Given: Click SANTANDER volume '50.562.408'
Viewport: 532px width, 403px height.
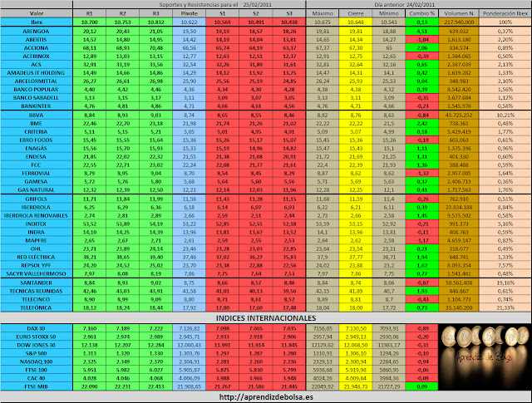Looking at the screenshot, I should point(459,283).
